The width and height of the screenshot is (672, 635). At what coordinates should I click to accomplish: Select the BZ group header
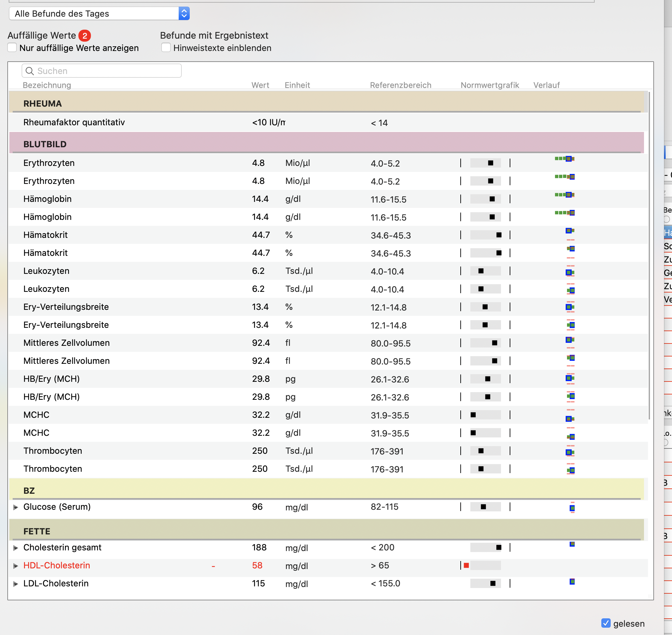(x=327, y=489)
